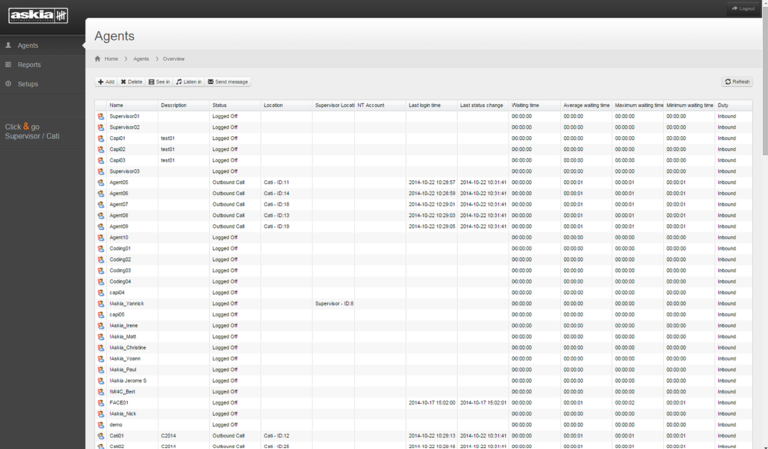The width and height of the screenshot is (768, 449).
Task: Log out using the Logout button
Action: click(x=744, y=8)
